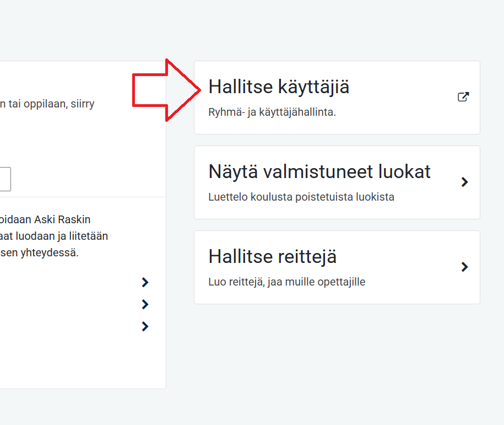Click the chevron on Näytä valmistuneet luokat card

pyautogui.click(x=464, y=182)
